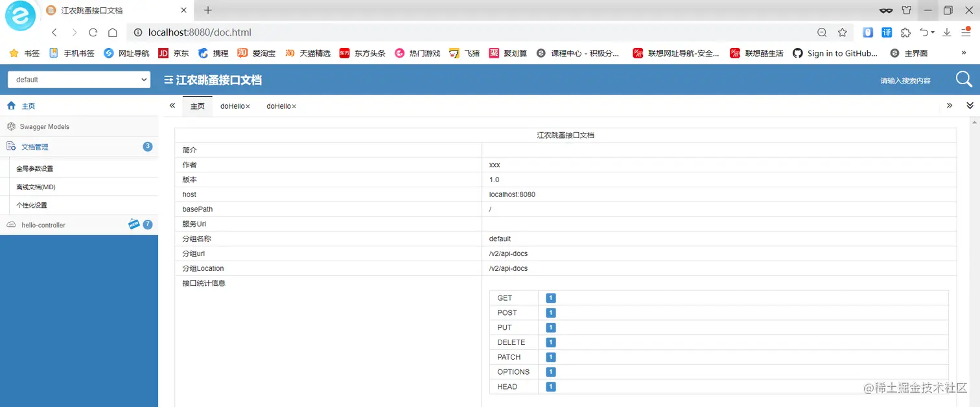This screenshot has width=980, height=407.
Task: Click the GET count badge
Action: click(551, 298)
